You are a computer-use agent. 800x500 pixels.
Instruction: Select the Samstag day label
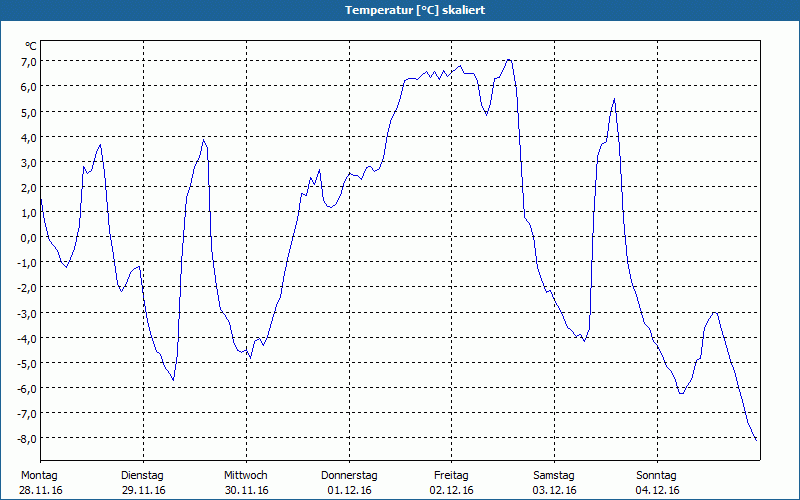pos(554,476)
